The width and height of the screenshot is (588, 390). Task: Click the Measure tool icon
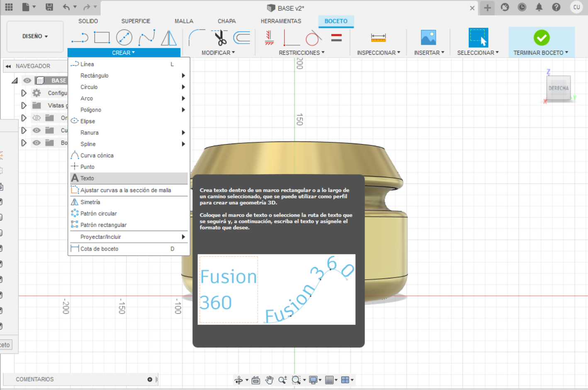[x=378, y=38]
